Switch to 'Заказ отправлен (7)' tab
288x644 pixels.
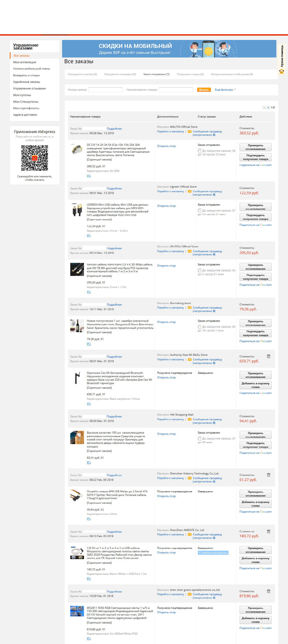156,74
